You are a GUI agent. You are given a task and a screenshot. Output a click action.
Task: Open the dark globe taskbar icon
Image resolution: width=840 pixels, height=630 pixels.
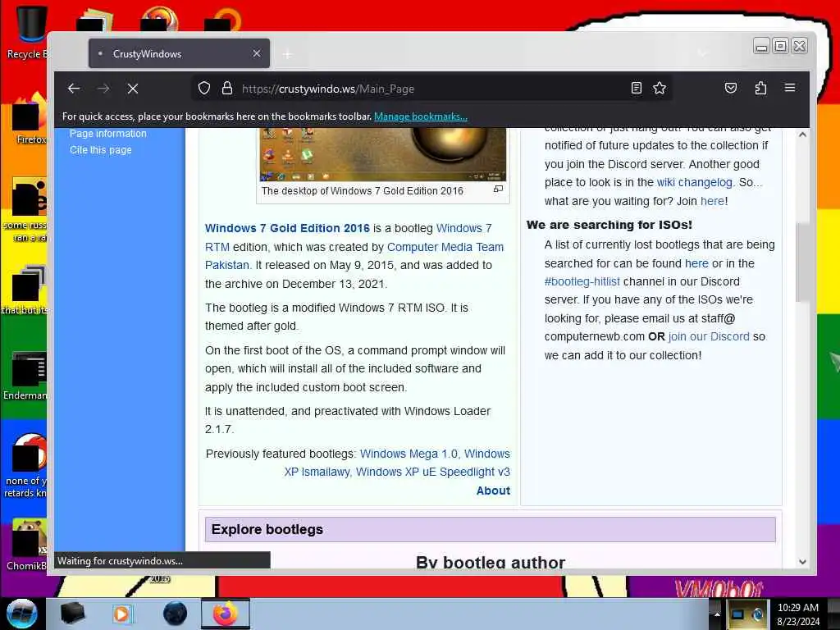coord(175,614)
